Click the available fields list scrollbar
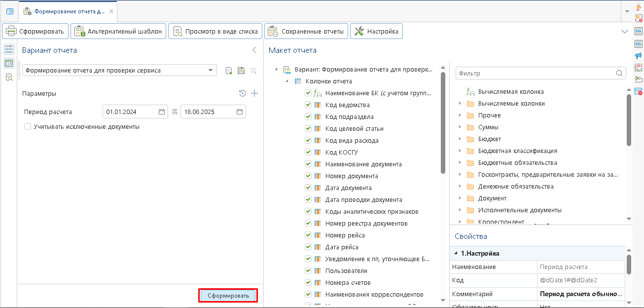 tap(629, 120)
